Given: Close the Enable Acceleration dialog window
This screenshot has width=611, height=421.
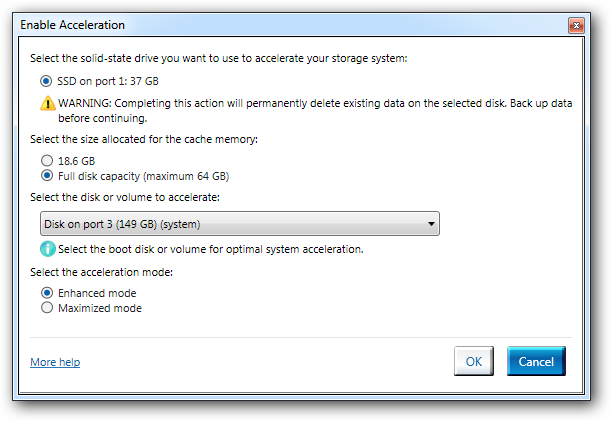Looking at the screenshot, I should [x=576, y=26].
